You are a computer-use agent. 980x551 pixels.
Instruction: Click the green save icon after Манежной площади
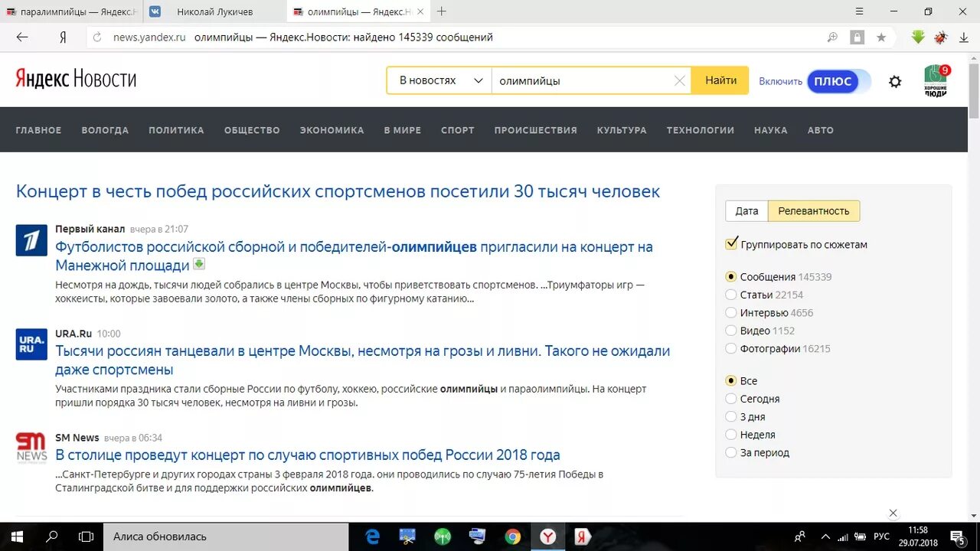pos(199,264)
